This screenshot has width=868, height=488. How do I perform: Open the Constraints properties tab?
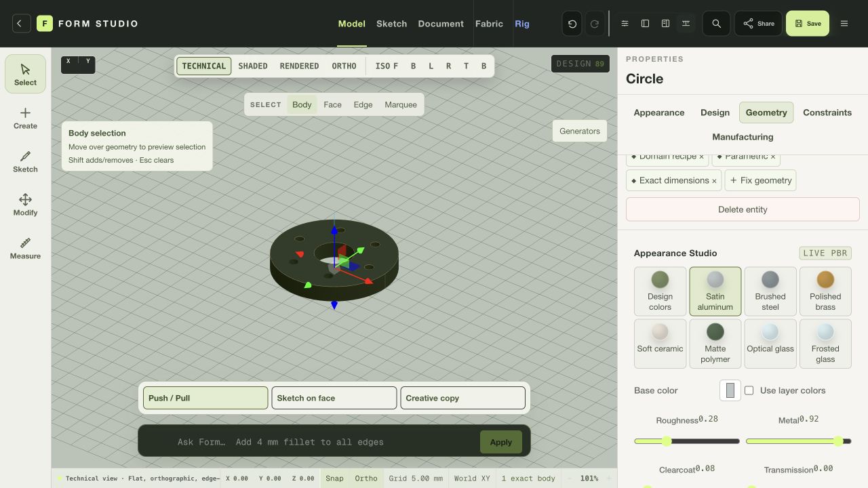[827, 113]
